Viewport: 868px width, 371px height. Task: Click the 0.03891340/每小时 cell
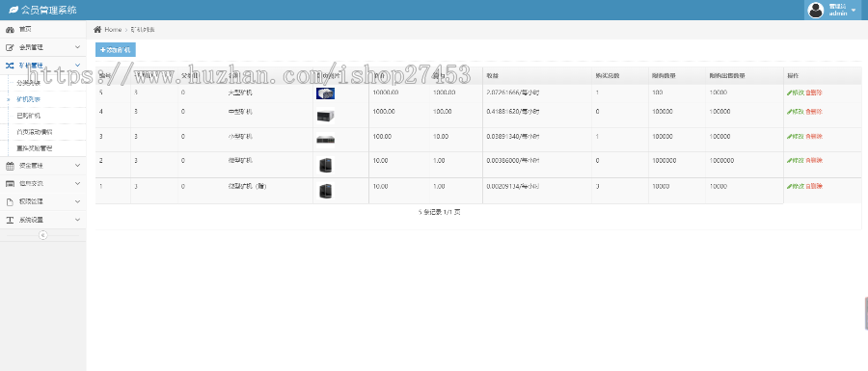[x=513, y=136]
